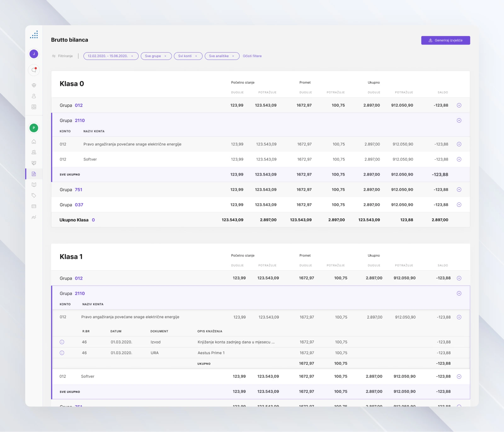Screen dimensions: 504x432
Task: Click group number 012 in Klasa 0
Action: 79,105
